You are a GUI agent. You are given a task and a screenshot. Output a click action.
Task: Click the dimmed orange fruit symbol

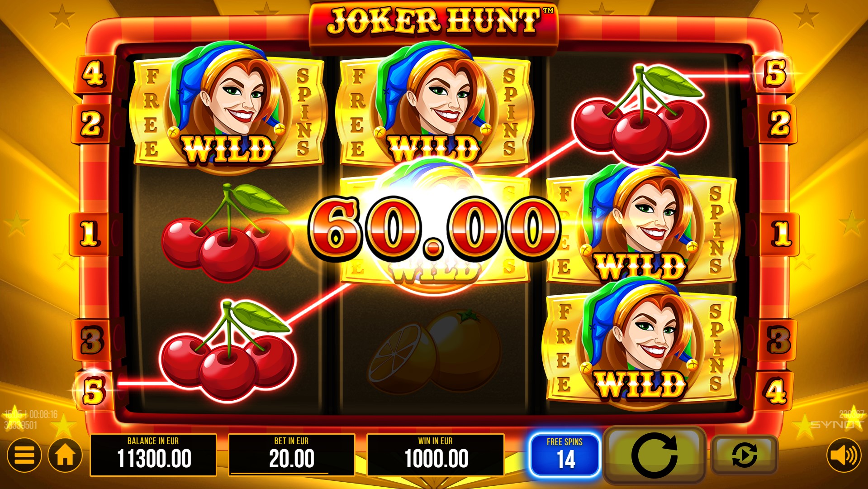coord(435,349)
